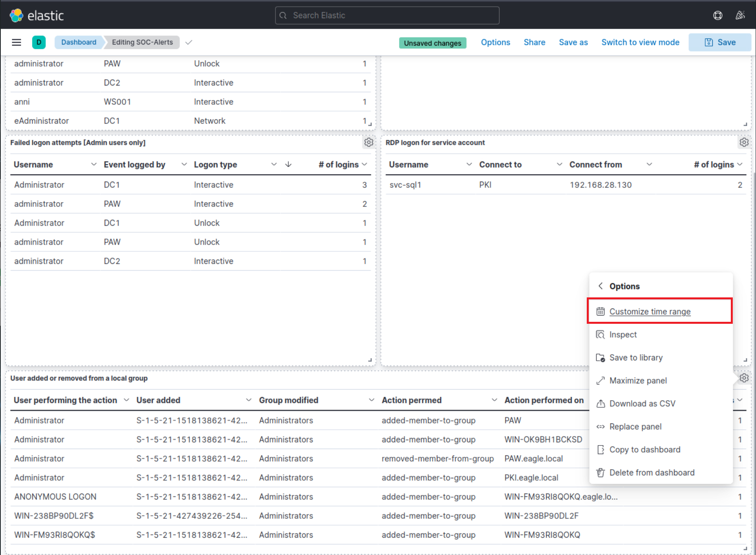Click the descending sort arrow in Failed logons table
Image resolution: width=756 pixels, height=555 pixels.
click(x=288, y=164)
